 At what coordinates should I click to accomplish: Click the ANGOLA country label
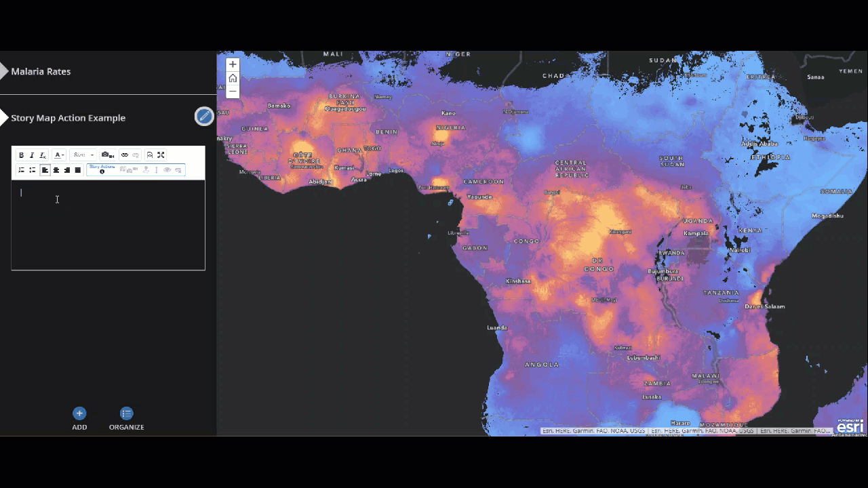click(x=542, y=365)
